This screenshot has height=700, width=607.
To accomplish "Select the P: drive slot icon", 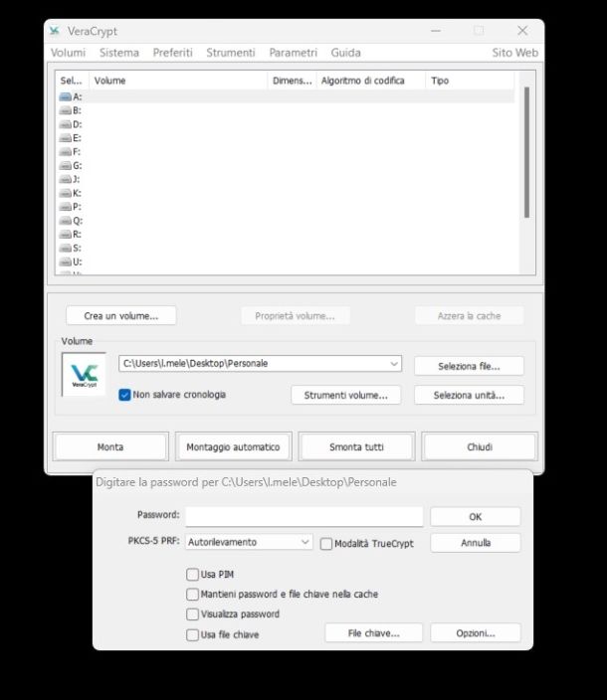I will [x=66, y=207].
